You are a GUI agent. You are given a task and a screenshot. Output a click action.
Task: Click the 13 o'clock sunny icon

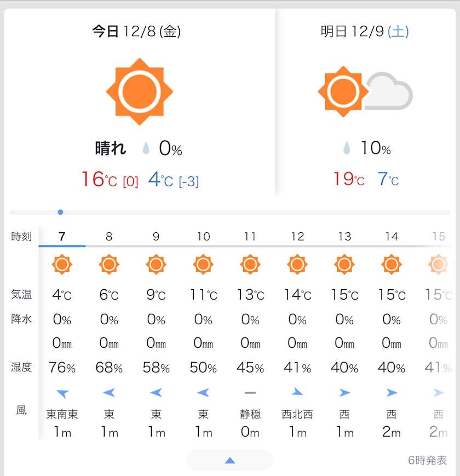tap(344, 265)
